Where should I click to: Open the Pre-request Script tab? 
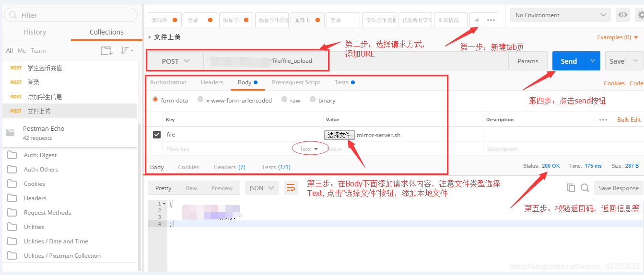pyautogui.click(x=296, y=82)
